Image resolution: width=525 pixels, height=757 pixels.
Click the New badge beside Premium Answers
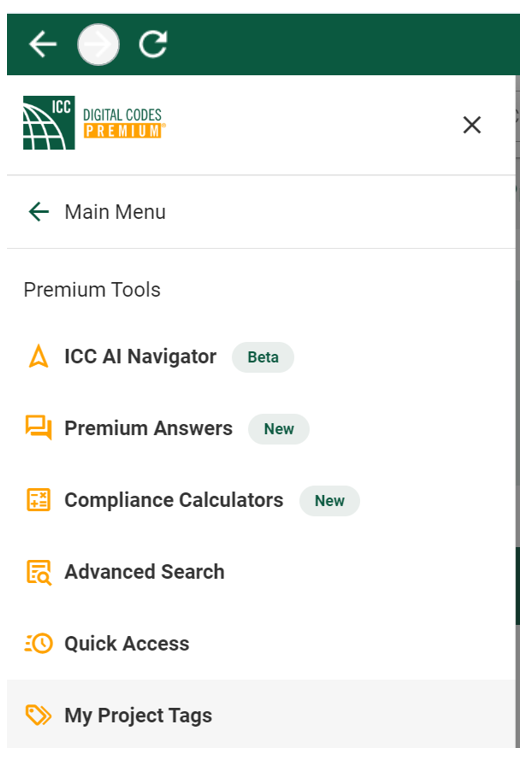point(279,429)
